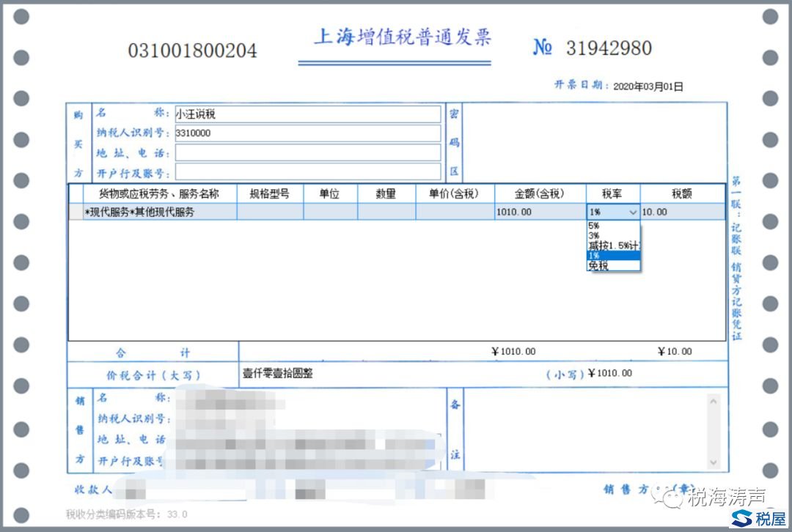This screenshot has height=532, width=792.
Task: Focus the 开户行及账号 input field
Action: (x=307, y=172)
